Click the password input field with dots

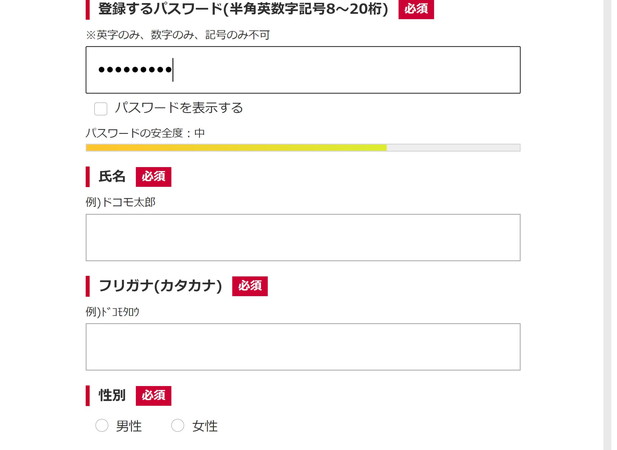pyautogui.click(x=303, y=70)
